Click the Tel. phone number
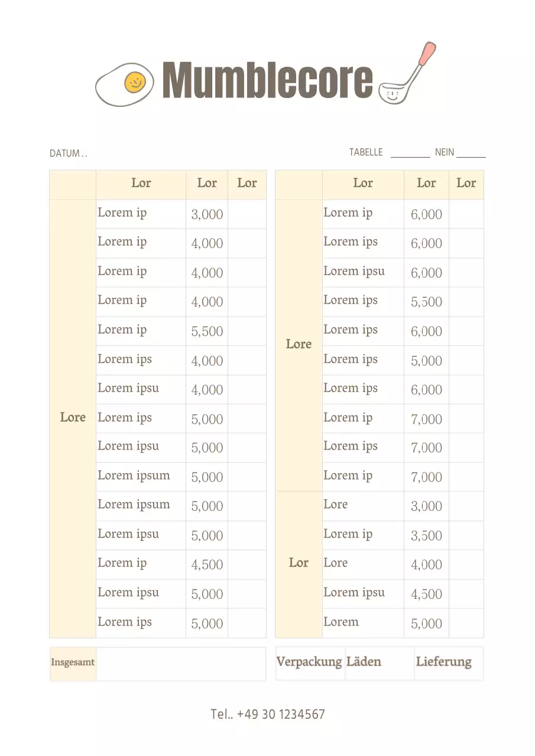Viewport: 535px width, 756px height. tap(268, 714)
